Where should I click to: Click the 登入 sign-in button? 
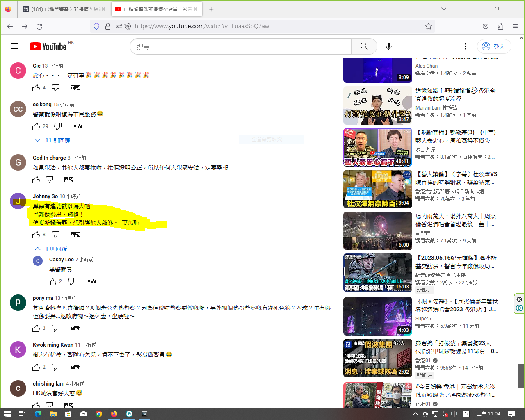[x=494, y=46]
